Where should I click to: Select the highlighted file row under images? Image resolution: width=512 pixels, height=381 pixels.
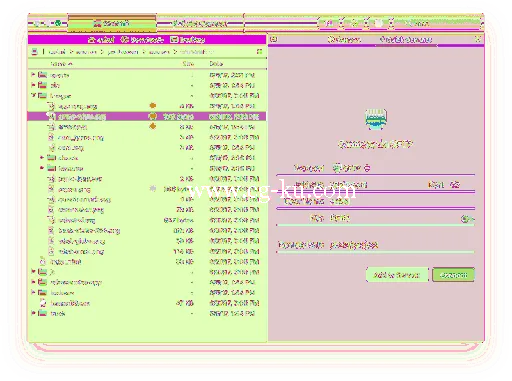(x=147, y=116)
